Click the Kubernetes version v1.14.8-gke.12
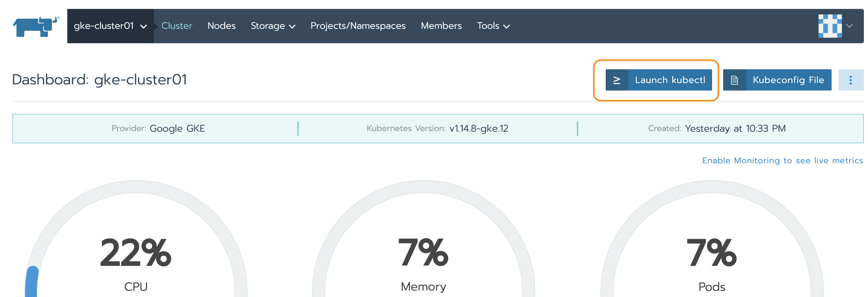 tap(479, 128)
